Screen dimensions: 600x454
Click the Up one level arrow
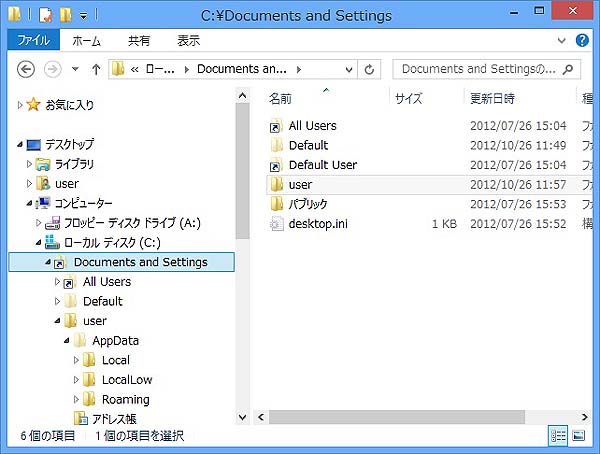coord(96,70)
